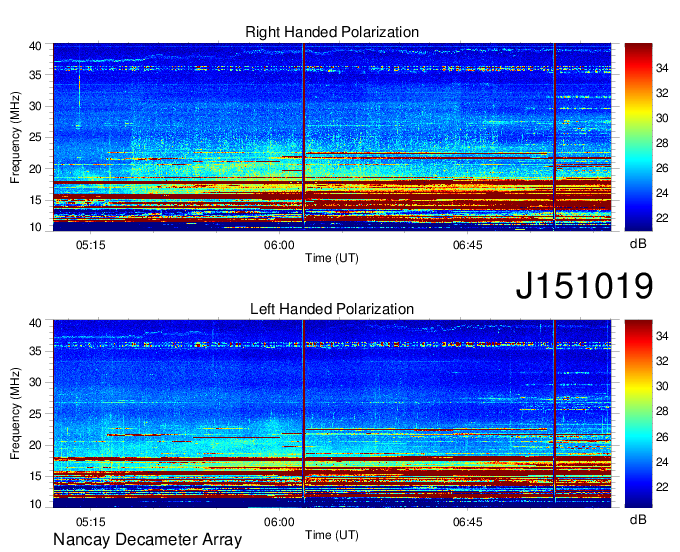Click the 25 MHz tick label on top plot
Image resolution: width=680 pixels, height=552 pixels.
pyautogui.click(x=35, y=137)
